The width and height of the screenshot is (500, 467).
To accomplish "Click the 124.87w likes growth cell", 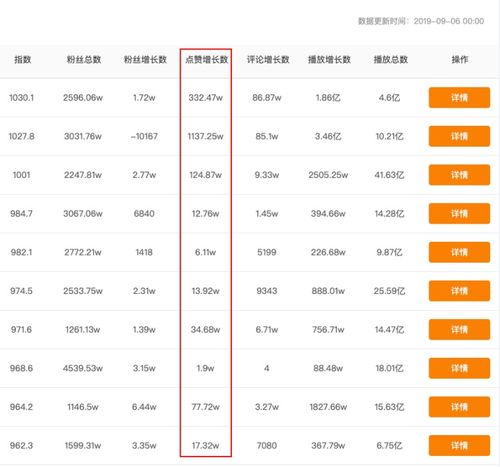I will (205, 175).
